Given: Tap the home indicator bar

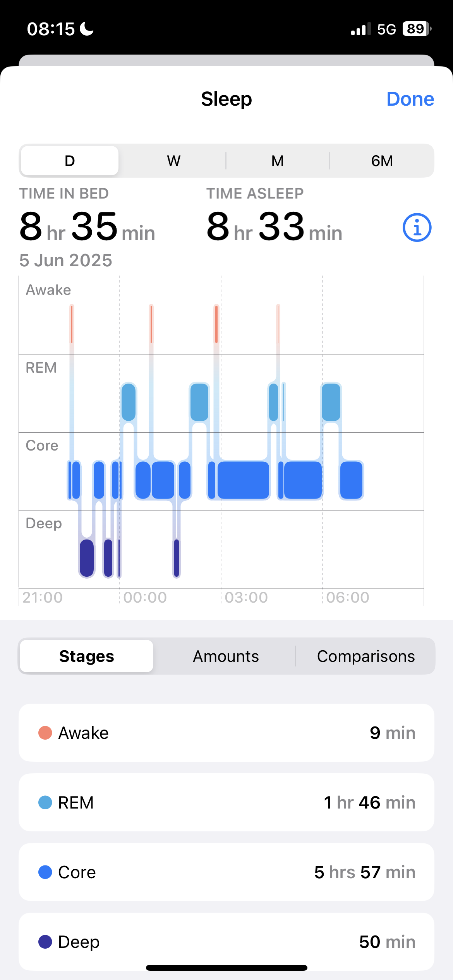Looking at the screenshot, I should pyautogui.click(x=226, y=968).
